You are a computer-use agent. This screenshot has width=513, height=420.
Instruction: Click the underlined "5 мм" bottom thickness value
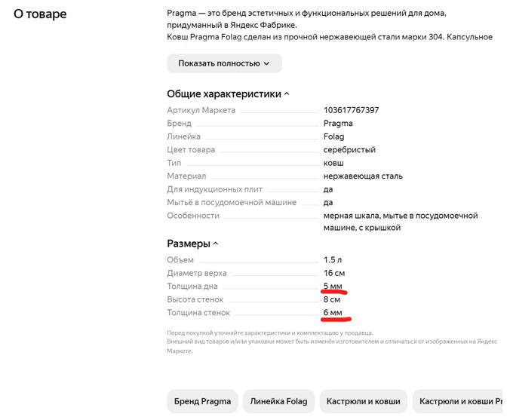click(x=333, y=287)
